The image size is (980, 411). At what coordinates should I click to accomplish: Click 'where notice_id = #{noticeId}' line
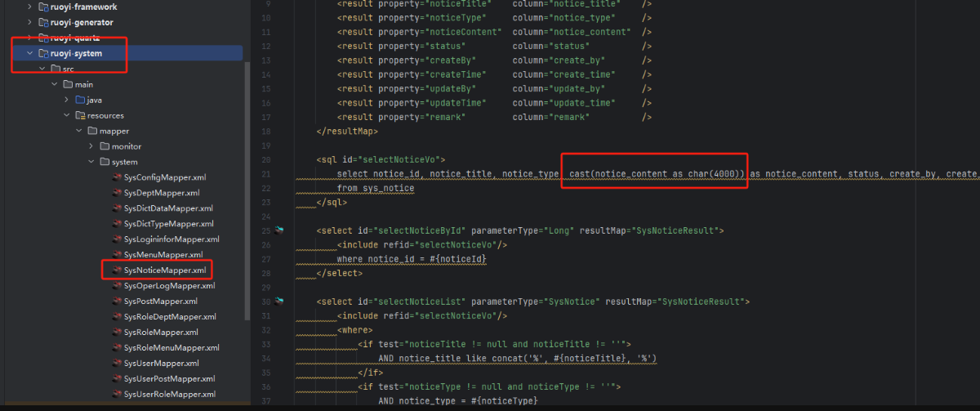coord(412,259)
